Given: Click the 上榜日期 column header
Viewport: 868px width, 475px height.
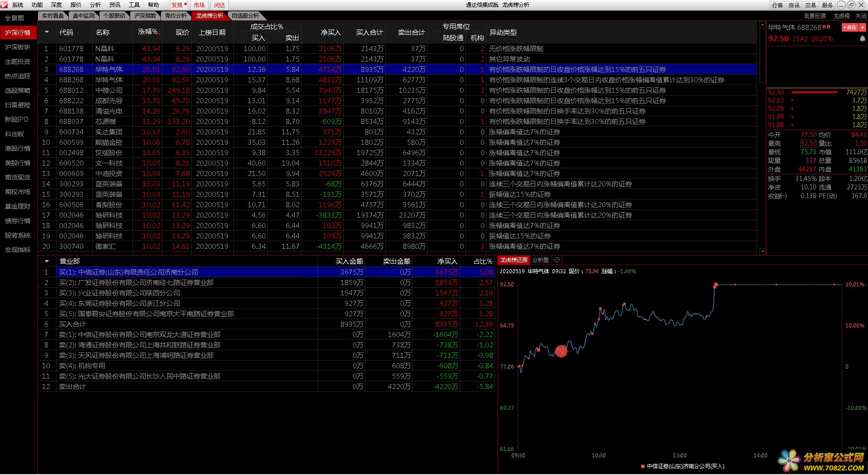Looking at the screenshot, I should point(212,32).
